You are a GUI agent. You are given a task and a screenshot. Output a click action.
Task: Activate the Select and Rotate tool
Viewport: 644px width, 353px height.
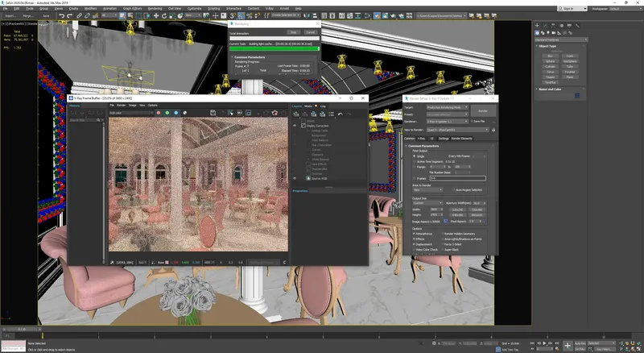click(164, 15)
